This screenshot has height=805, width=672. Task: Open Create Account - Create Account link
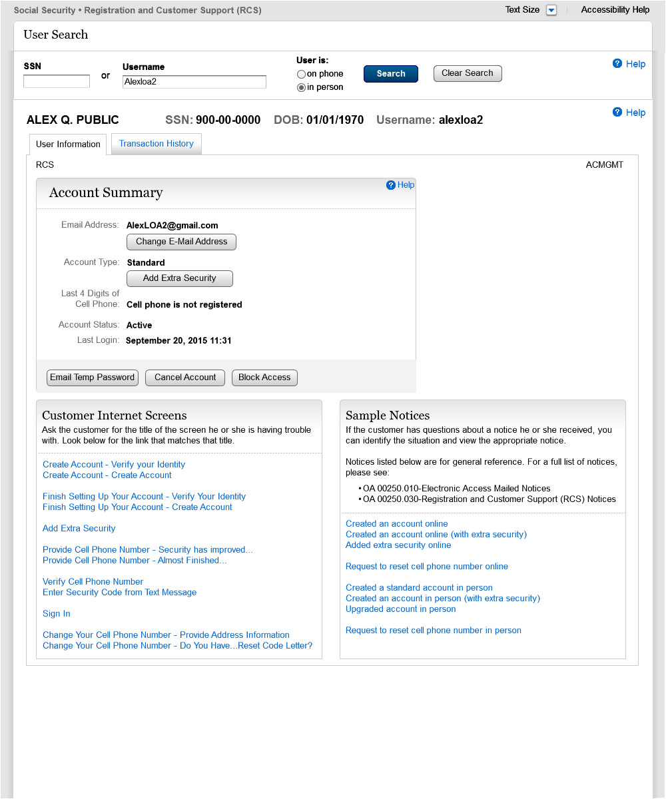(x=107, y=475)
